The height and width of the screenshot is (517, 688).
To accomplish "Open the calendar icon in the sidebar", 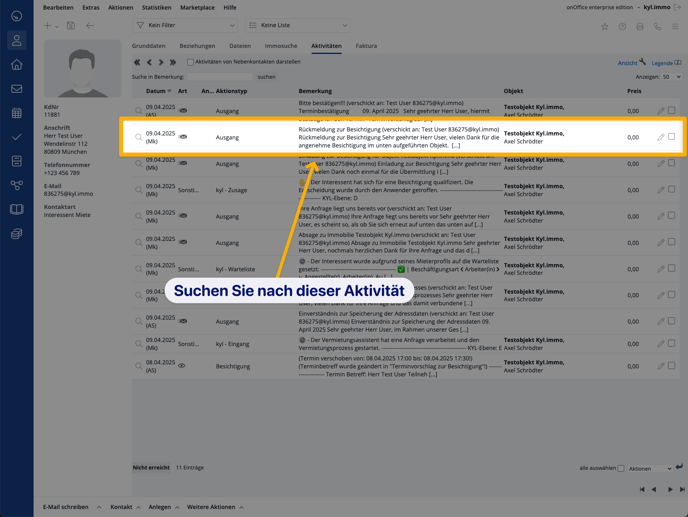I will [x=17, y=113].
